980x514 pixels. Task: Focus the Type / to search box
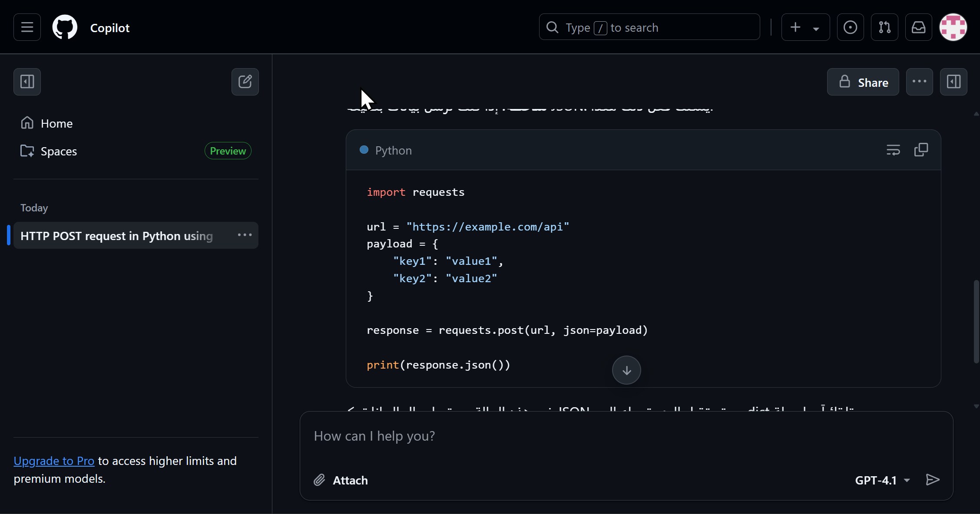point(649,27)
